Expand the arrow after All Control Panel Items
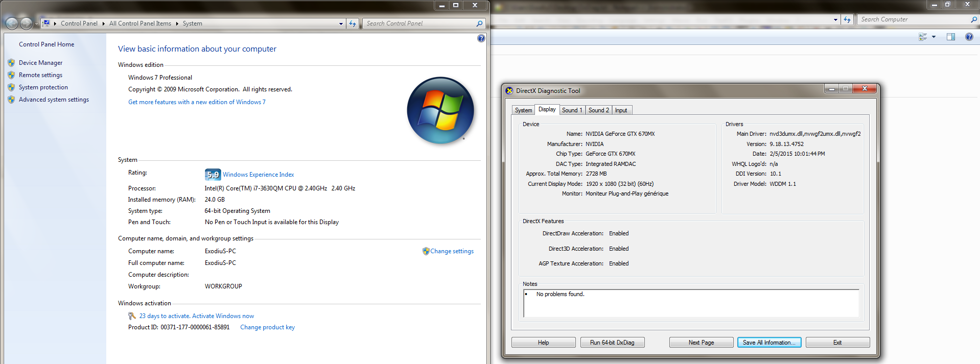Image resolution: width=980 pixels, height=364 pixels. (x=177, y=23)
